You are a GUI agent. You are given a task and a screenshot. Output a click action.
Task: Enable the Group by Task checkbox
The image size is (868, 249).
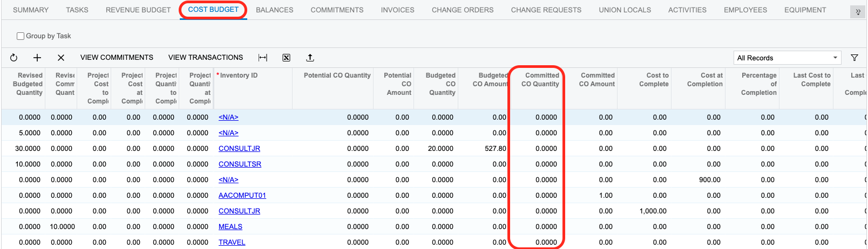click(21, 36)
